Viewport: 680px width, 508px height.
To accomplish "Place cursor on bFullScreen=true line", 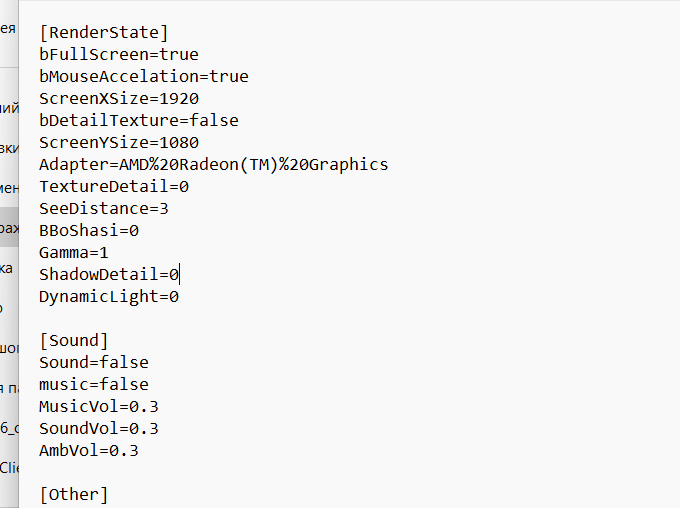I will click(x=119, y=55).
